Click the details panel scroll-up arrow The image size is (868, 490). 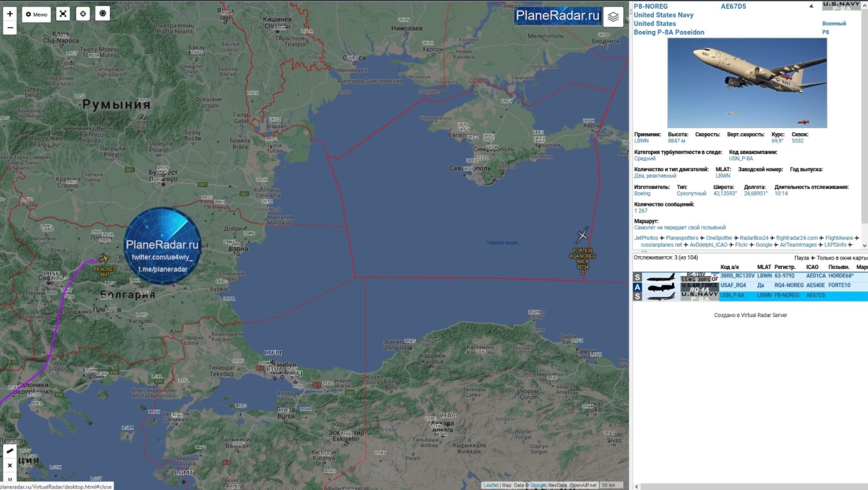click(864, 4)
